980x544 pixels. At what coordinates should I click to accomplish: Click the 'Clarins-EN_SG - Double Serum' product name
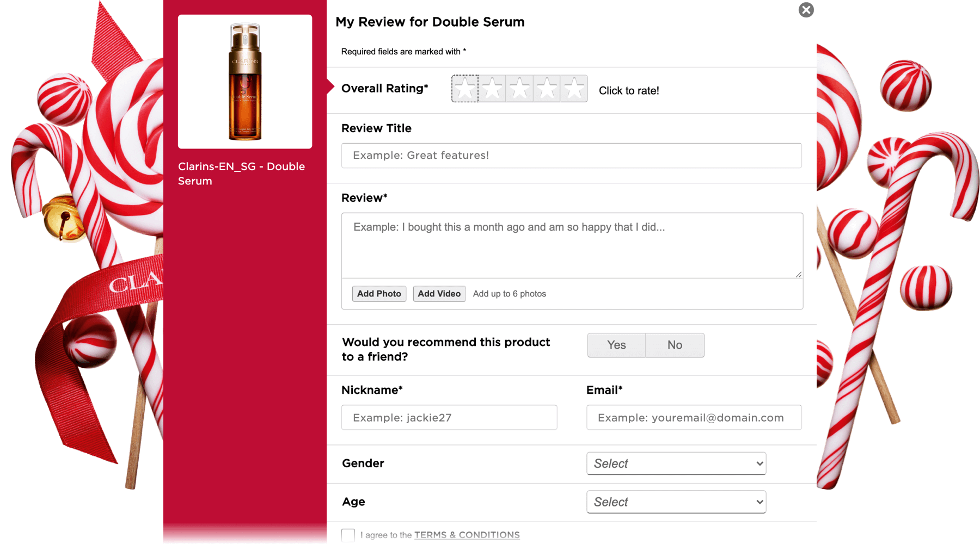[241, 174]
